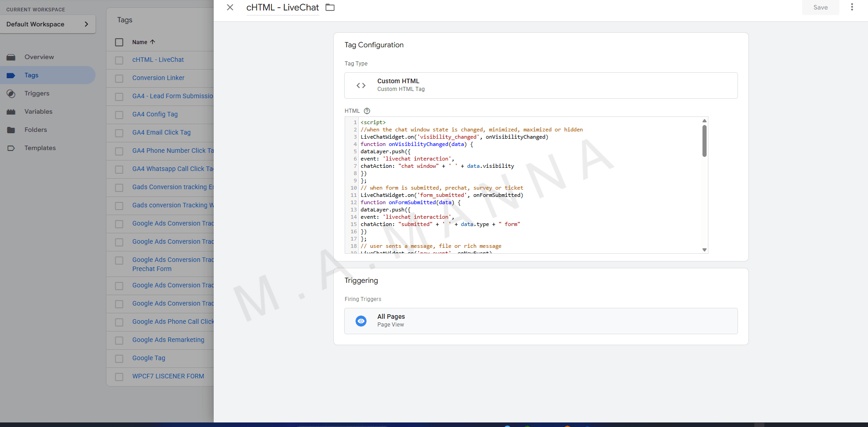Click the folder icon beside the tag name
The height and width of the screenshot is (427, 868).
coord(330,7)
